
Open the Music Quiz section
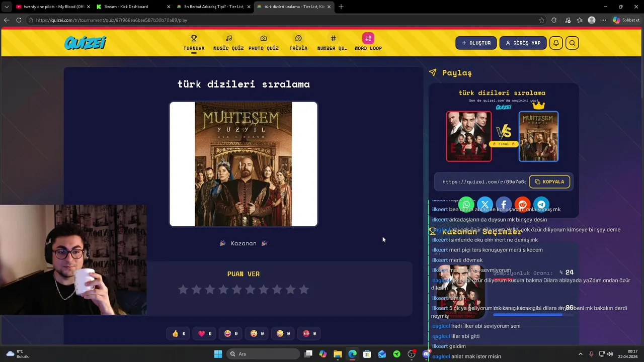click(228, 43)
